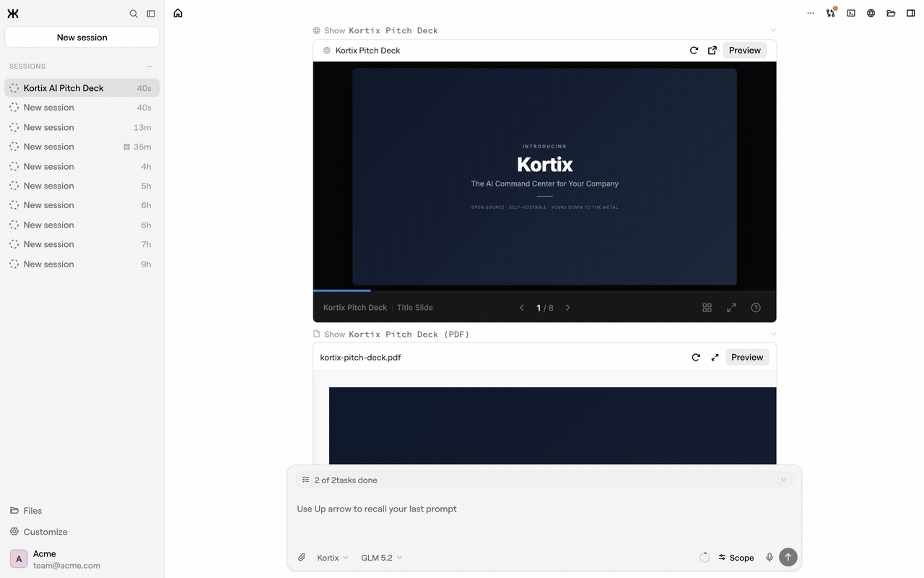Viewport: 924px width, 578px height.
Task: Start a New session
Action: click(x=82, y=38)
